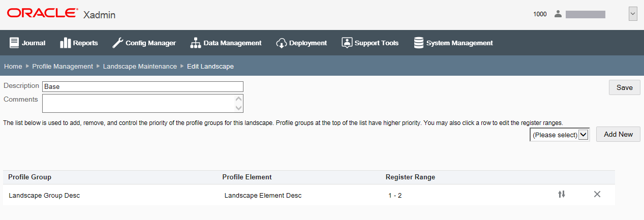
Task: Click the Add New button
Action: pyautogui.click(x=618, y=134)
